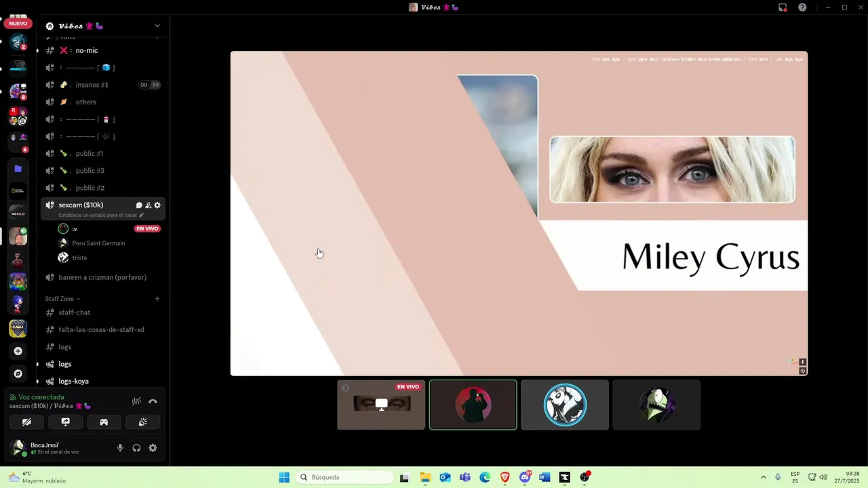
Task: Join 'baneen a crizman (porfavor)' voice channel
Action: (x=102, y=277)
